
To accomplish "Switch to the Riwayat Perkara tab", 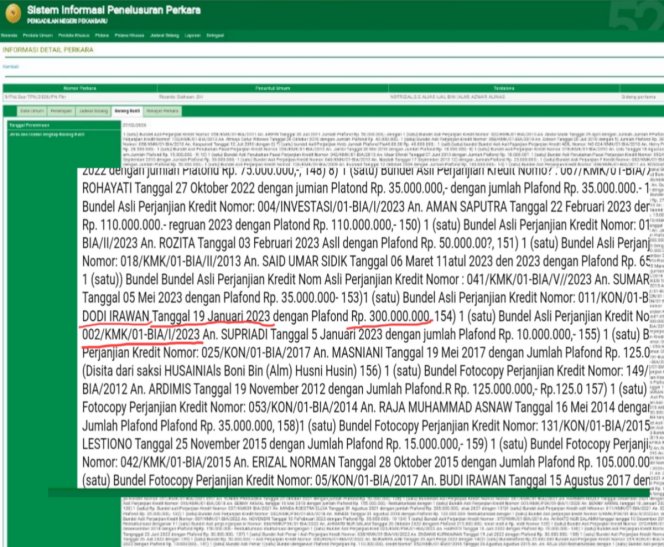I will coord(162,110).
